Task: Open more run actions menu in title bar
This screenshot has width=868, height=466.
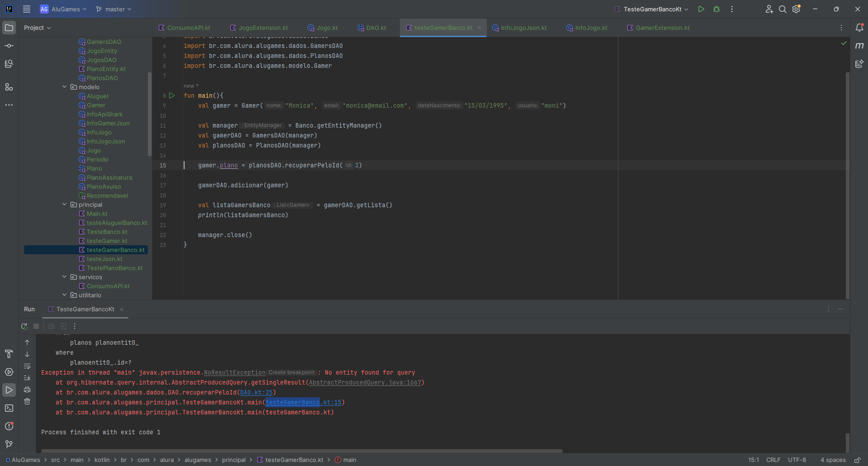Action: click(732, 9)
